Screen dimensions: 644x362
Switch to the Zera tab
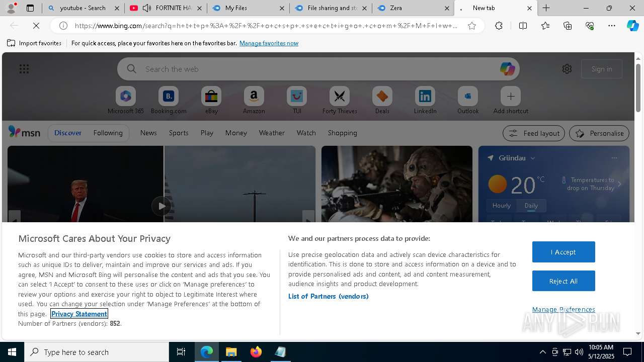tap(413, 8)
